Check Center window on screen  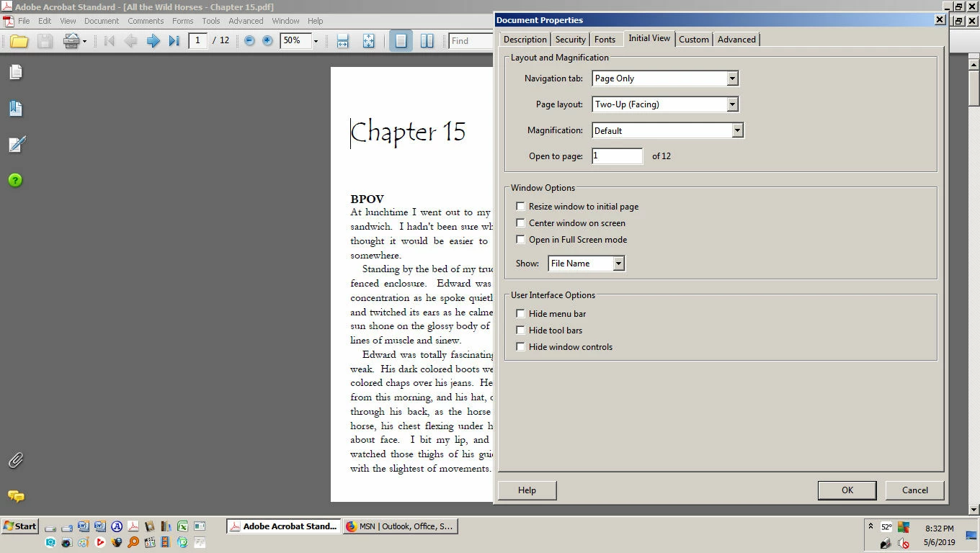coord(520,222)
